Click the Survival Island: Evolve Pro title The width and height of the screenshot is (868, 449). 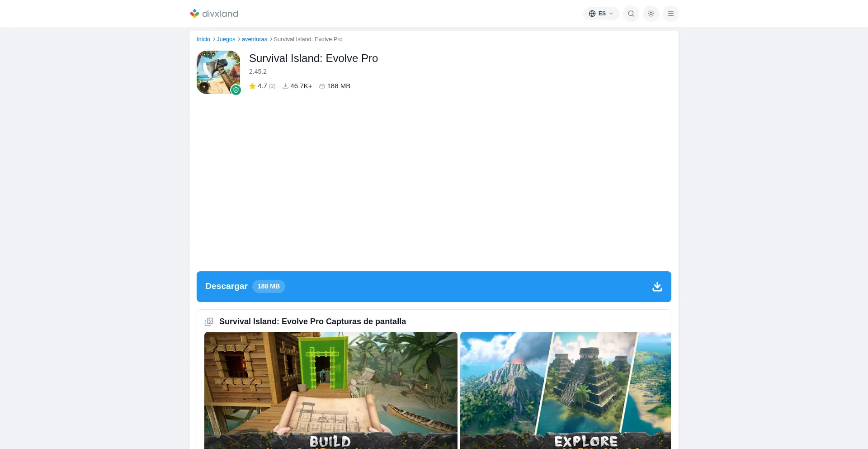click(313, 58)
